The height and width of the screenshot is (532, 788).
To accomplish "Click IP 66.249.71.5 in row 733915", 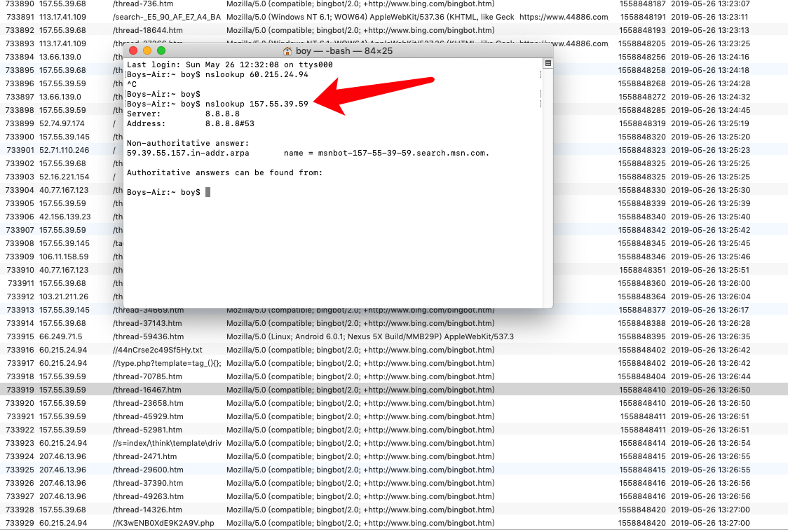I will click(61, 336).
